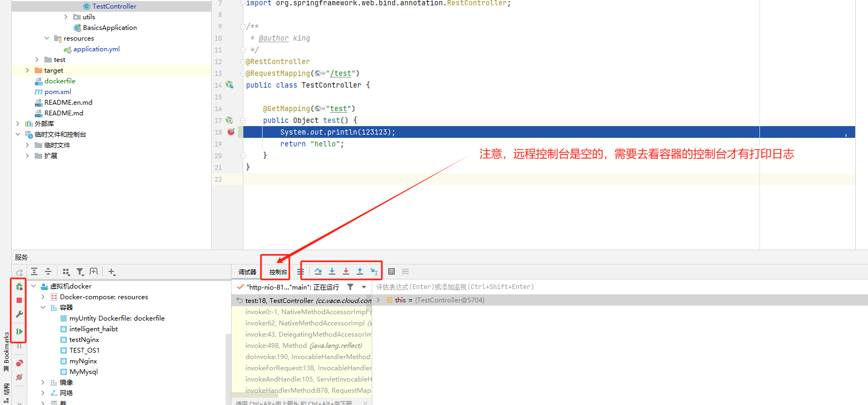Expand the this variable in Variables
This screenshot has width=868, height=405.
[379, 300]
